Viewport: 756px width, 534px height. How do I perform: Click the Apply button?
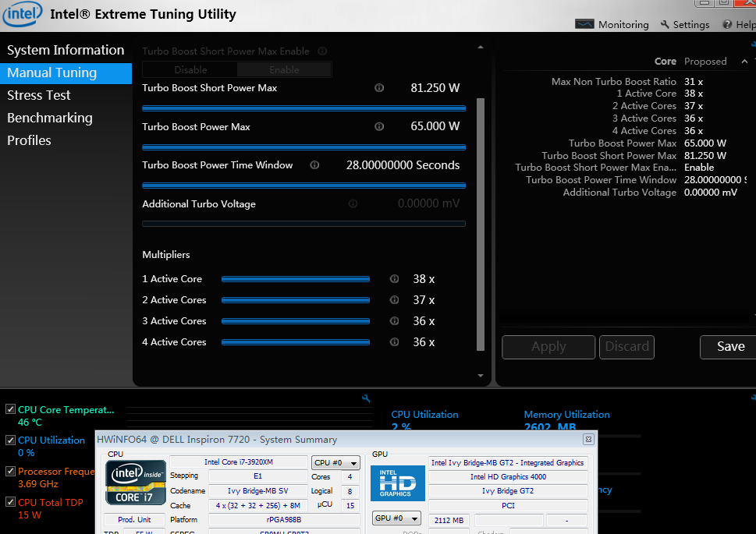(548, 347)
